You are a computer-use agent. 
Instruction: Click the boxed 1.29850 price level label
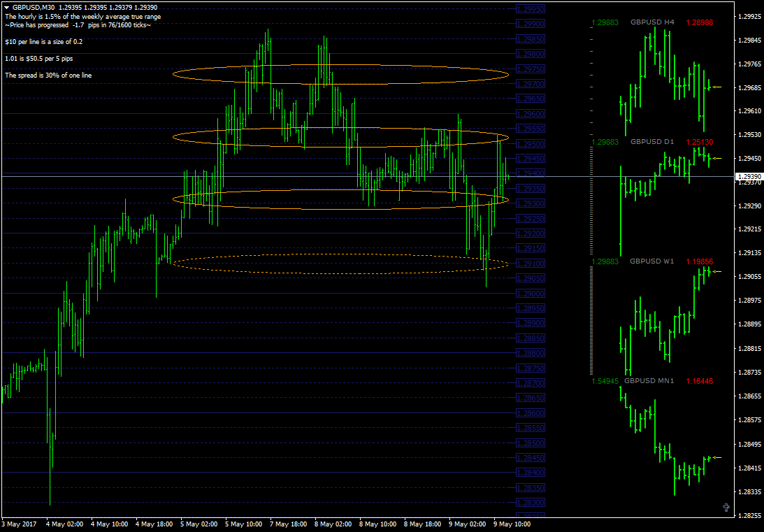tap(531, 39)
